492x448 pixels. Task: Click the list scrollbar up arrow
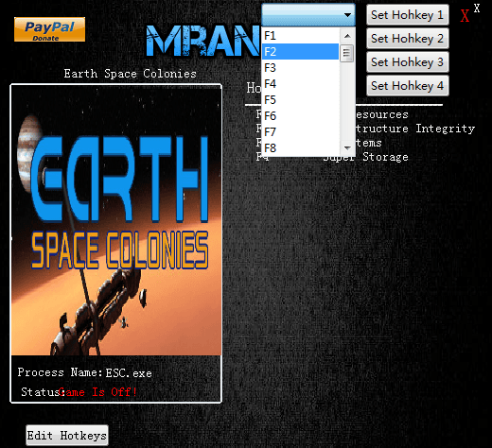(x=347, y=36)
